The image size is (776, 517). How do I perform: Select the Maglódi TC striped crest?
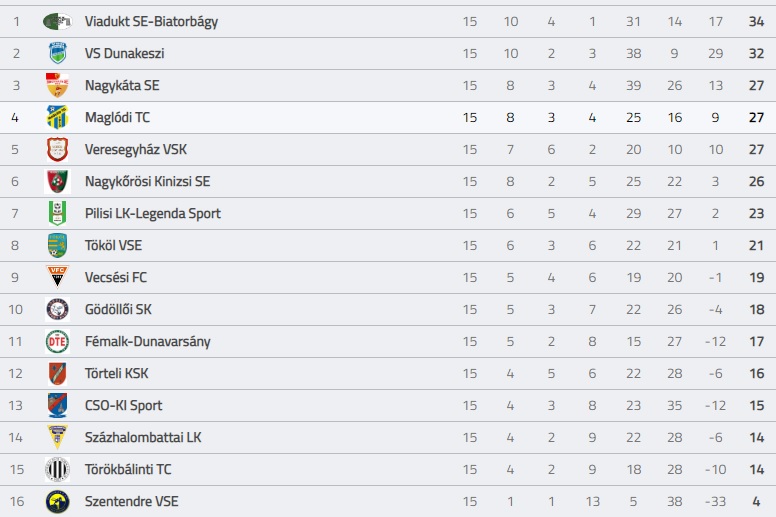tap(57, 117)
